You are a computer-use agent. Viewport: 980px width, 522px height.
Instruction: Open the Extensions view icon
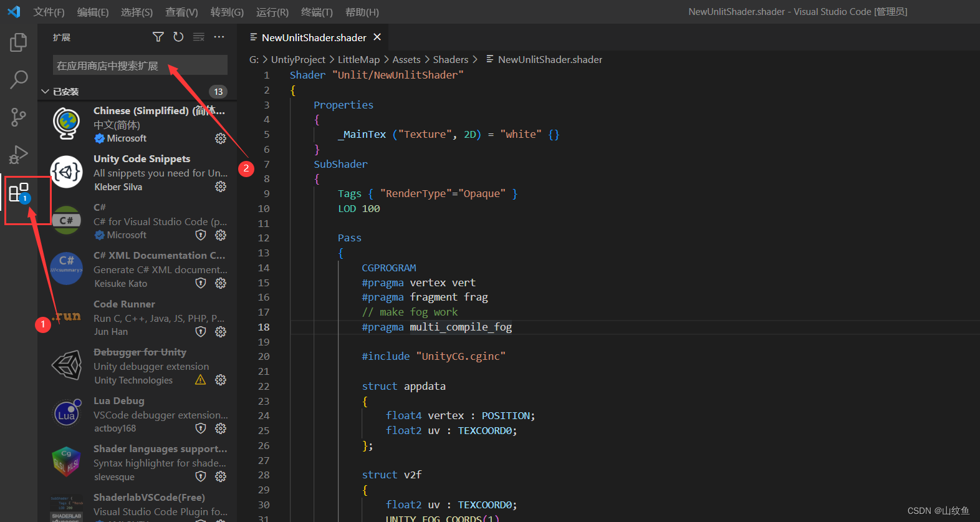click(x=19, y=193)
